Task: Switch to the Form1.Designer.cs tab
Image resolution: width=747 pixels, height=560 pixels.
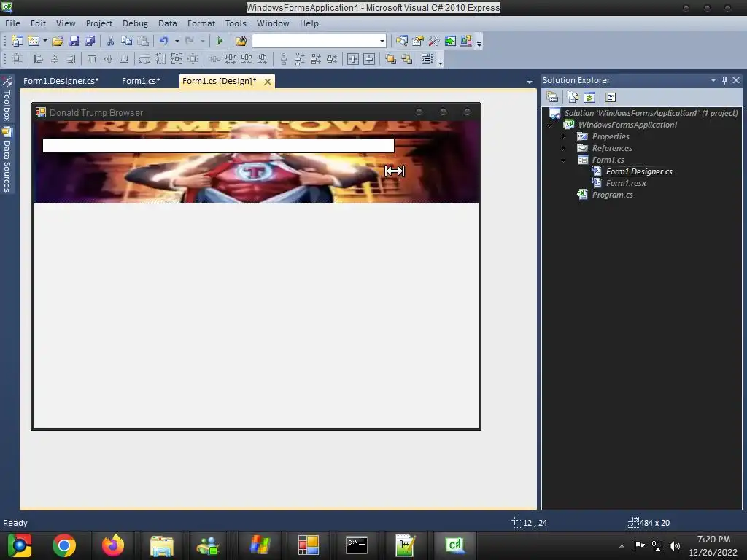Action: (61, 81)
